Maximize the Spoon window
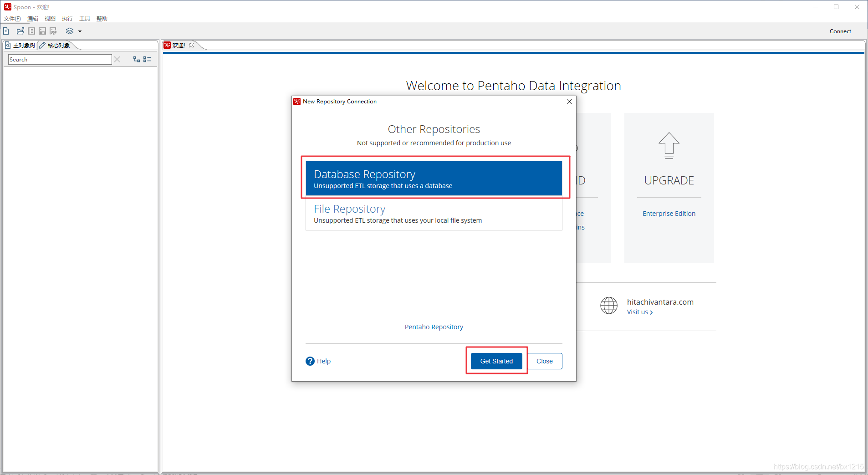Image resolution: width=868 pixels, height=475 pixels. coord(836,7)
